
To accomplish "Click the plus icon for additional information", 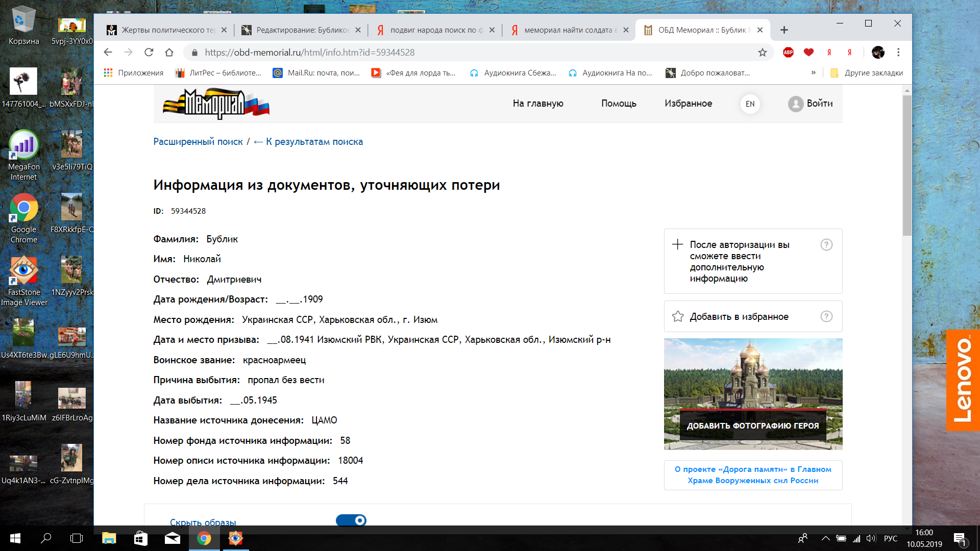I will click(x=677, y=244).
